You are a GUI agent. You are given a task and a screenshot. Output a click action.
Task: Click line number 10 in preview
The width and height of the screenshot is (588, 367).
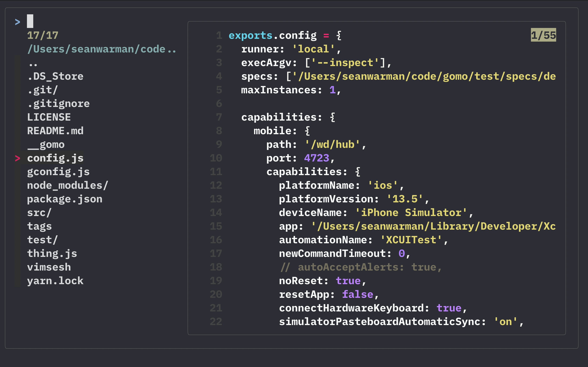point(216,158)
